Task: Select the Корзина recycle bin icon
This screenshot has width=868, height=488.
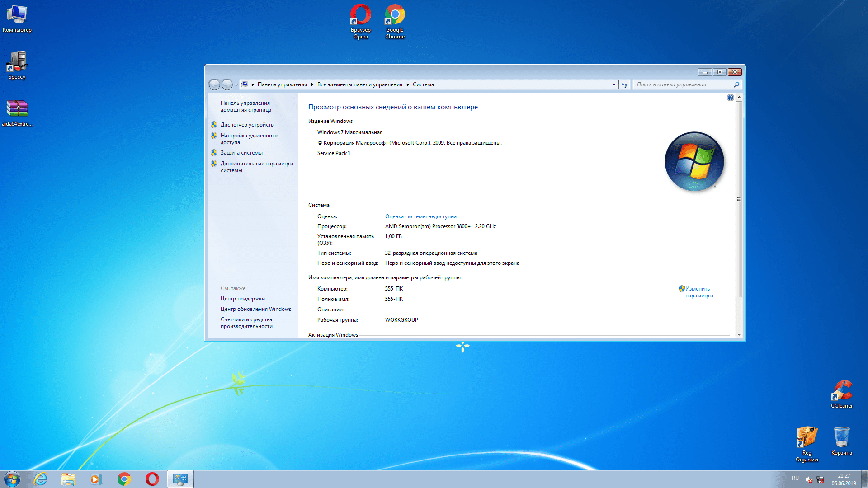Action: (841, 441)
